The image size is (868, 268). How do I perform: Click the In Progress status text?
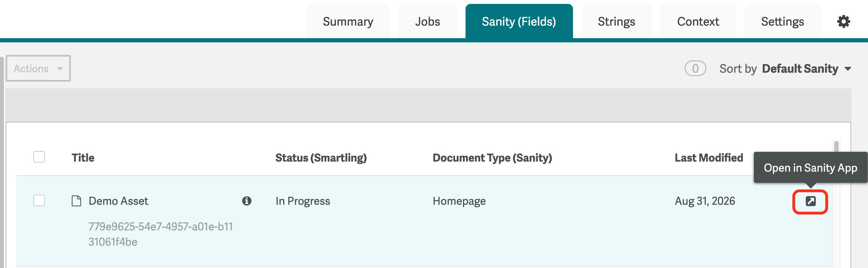(303, 201)
